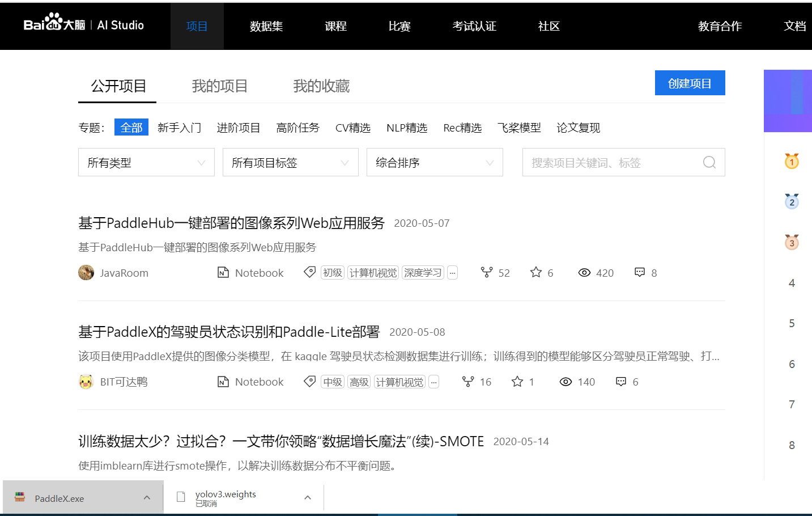Screen dimensions: 812x516
Task: Click the tag icon beside 中级
Action: 309,381
